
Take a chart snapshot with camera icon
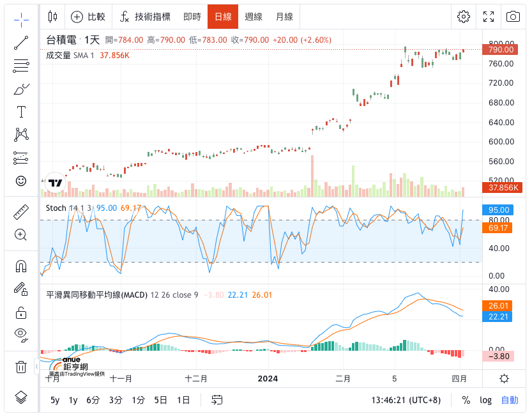(x=513, y=17)
